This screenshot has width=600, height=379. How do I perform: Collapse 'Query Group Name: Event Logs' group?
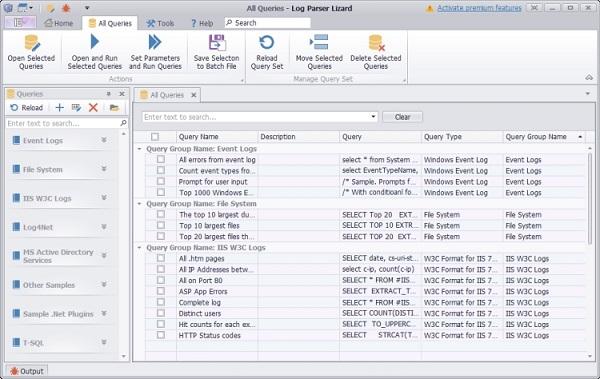click(x=139, y=149)
